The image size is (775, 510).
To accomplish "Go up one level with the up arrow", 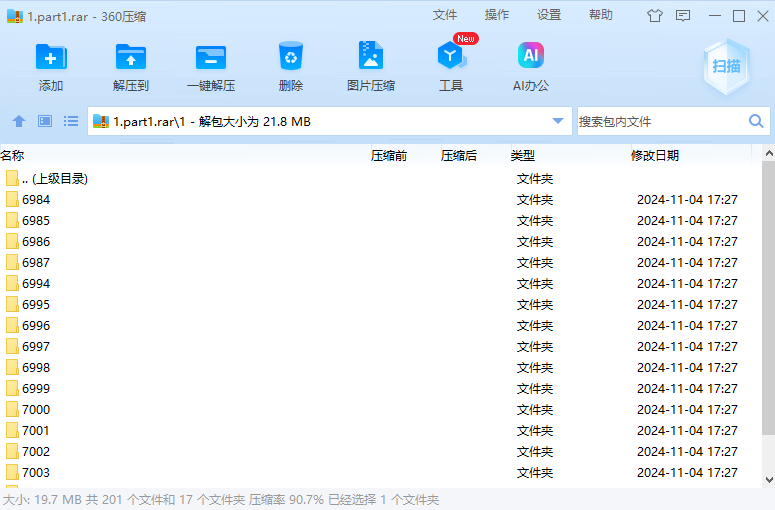I will point(19,121).
